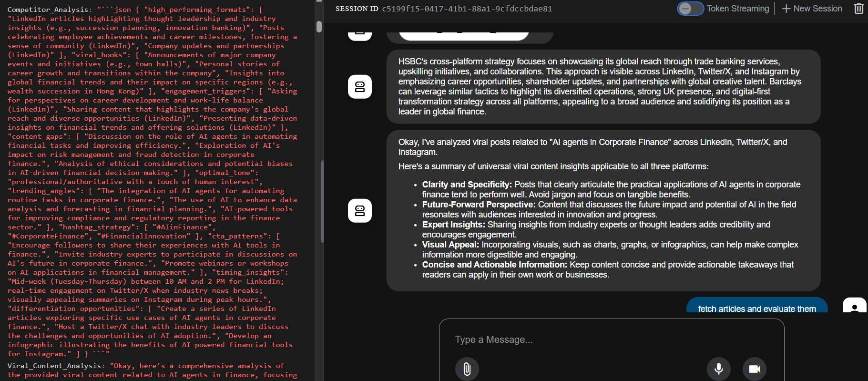868x381 pixels.
Task: Click the paperclip attach file icon
Action: point(467,369)
